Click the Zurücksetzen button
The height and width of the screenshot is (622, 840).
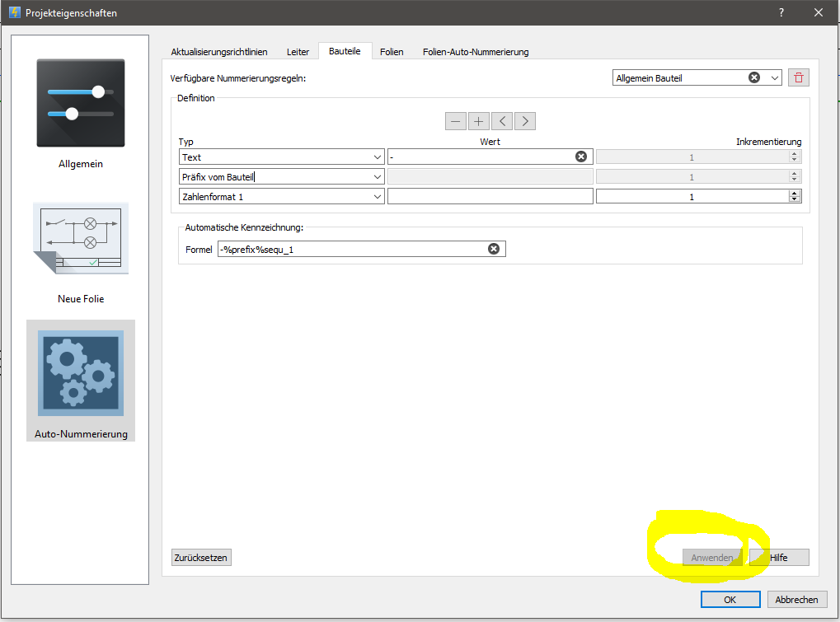click(x=201, y=558)
